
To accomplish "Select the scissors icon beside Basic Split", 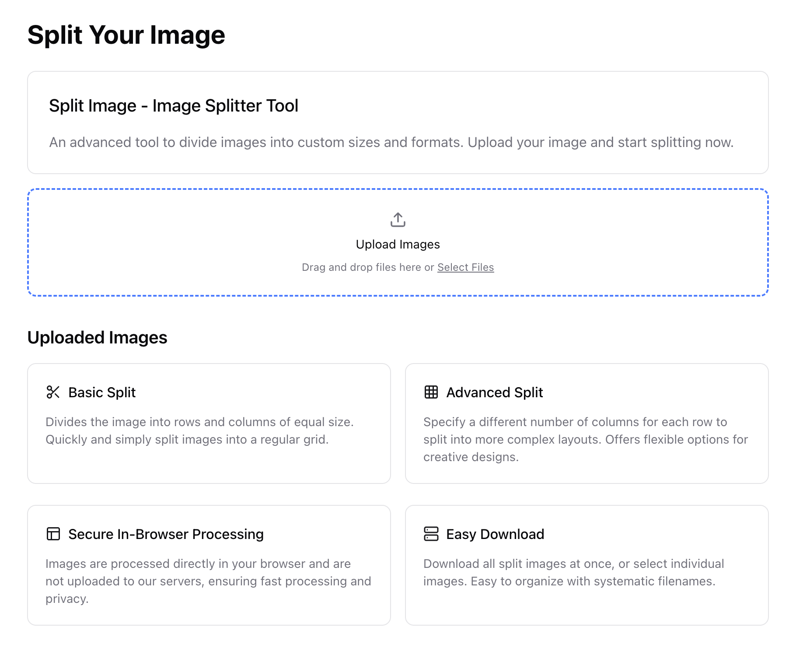I will click(53, 392).
